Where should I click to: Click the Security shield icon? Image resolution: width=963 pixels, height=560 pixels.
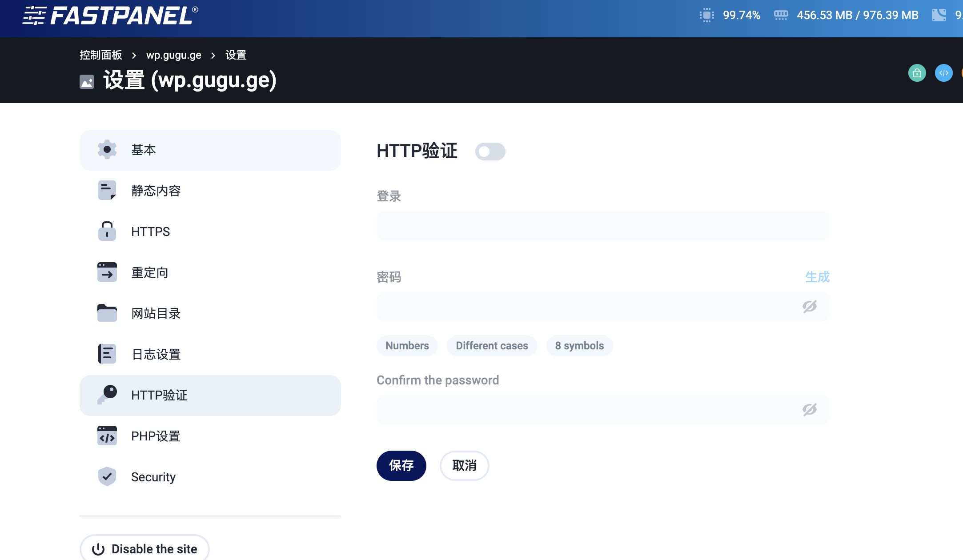click(107, 476)
